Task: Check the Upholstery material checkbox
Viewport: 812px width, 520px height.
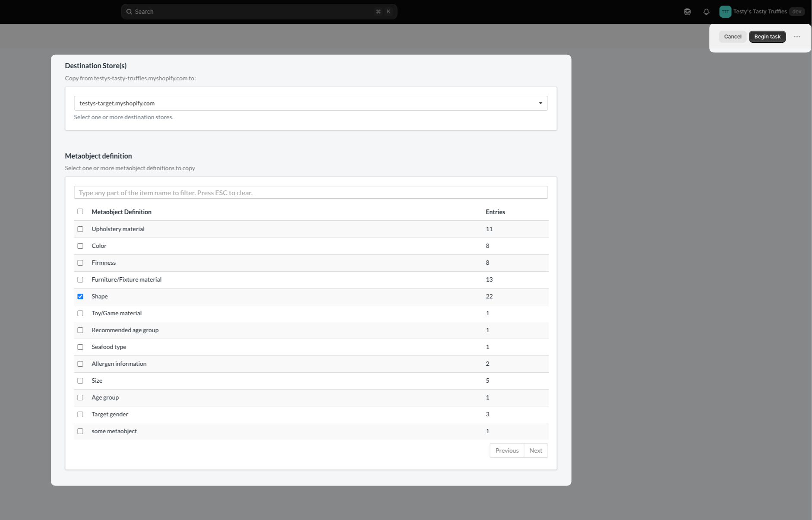Action: point(80,229)
